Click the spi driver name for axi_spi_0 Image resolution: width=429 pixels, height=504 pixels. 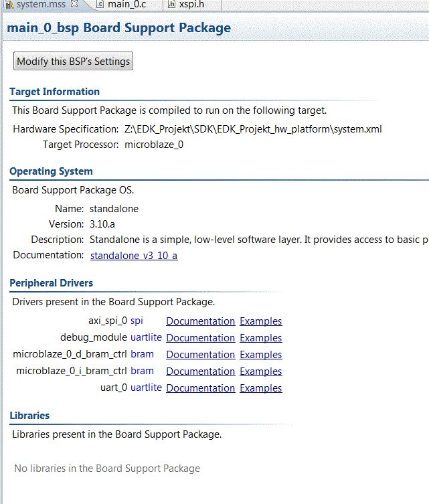(x=137, y=321)
